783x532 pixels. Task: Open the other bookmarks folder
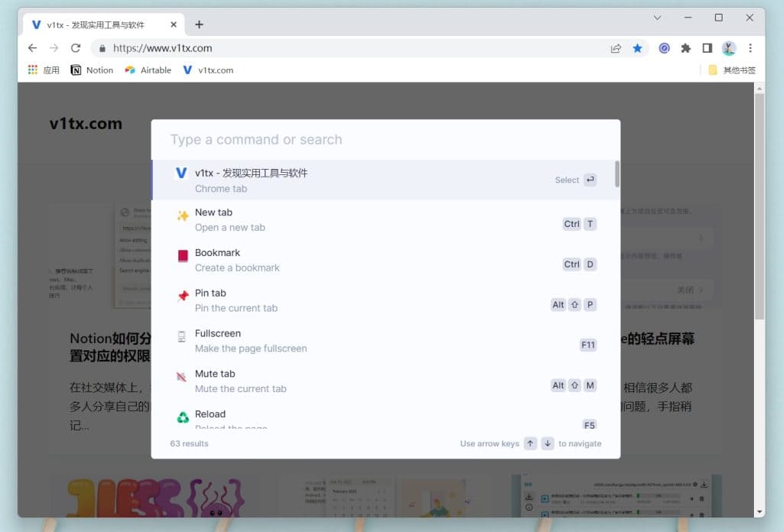tap(732, 70)
